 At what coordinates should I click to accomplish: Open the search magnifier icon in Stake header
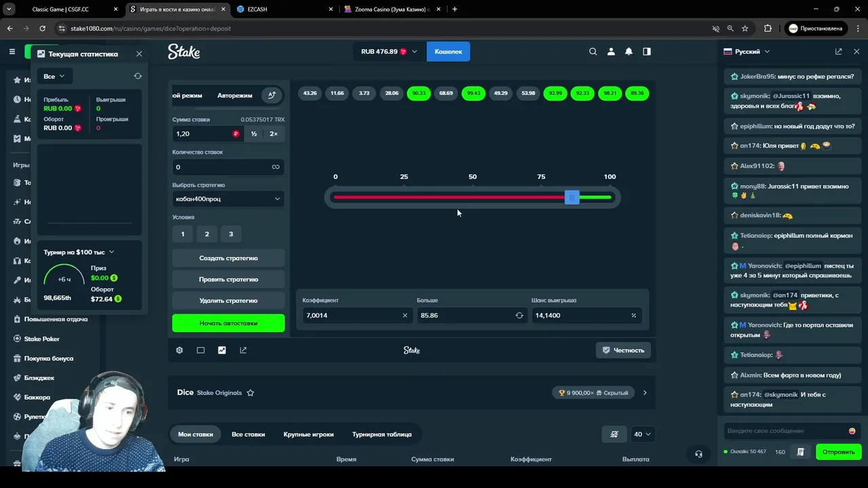[x=593, y=52]
